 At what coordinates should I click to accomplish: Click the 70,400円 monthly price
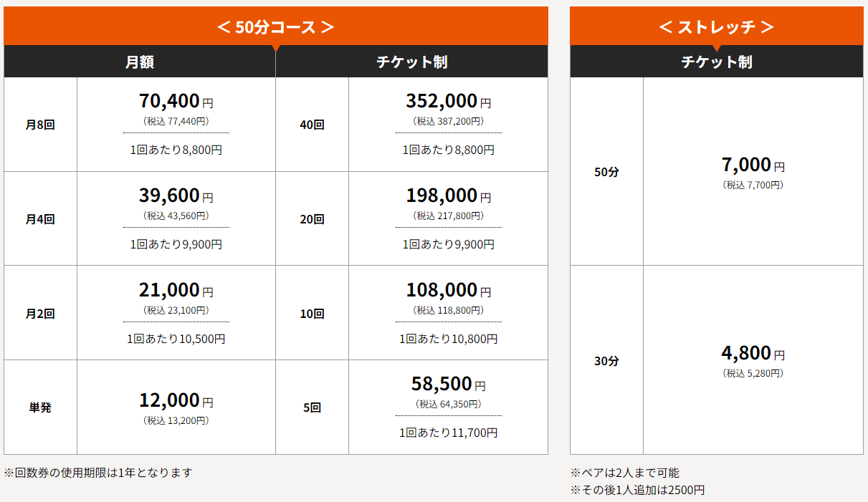click(x=176, y=101)
